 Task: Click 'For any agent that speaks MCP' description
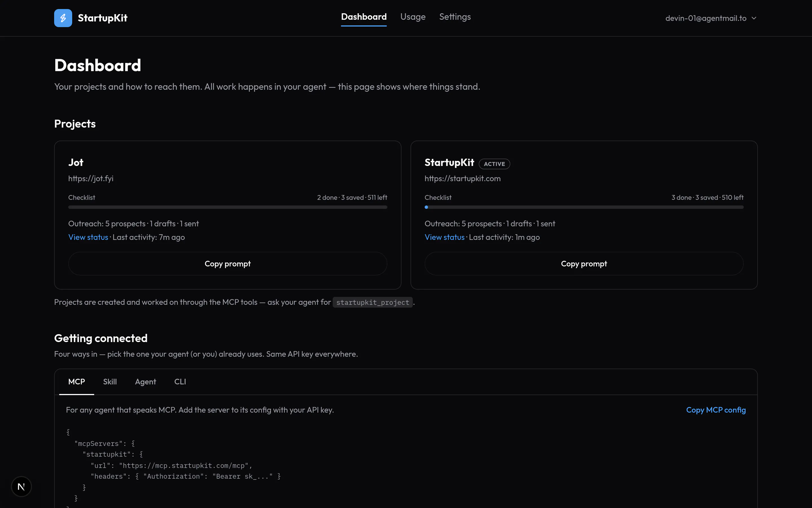point(200,410)
